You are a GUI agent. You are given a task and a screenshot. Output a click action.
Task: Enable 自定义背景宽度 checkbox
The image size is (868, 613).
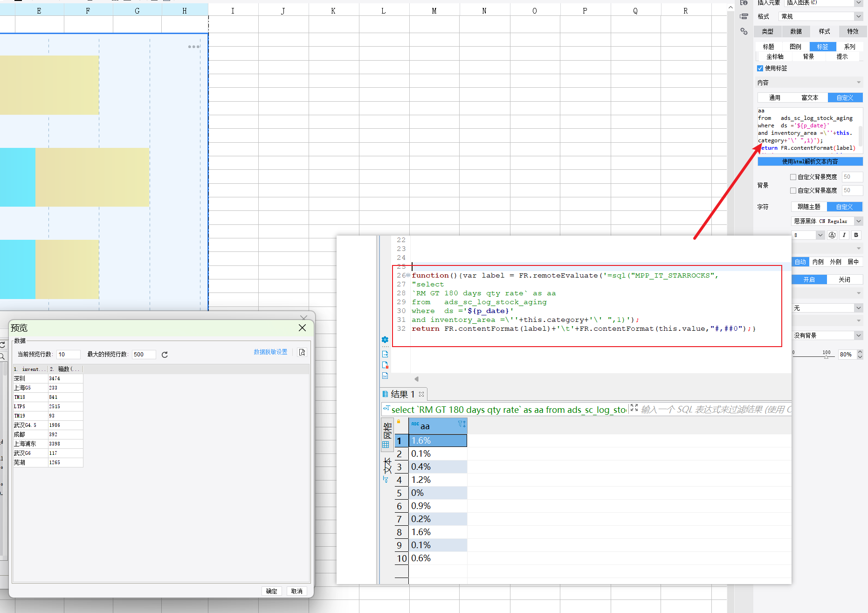793,177
